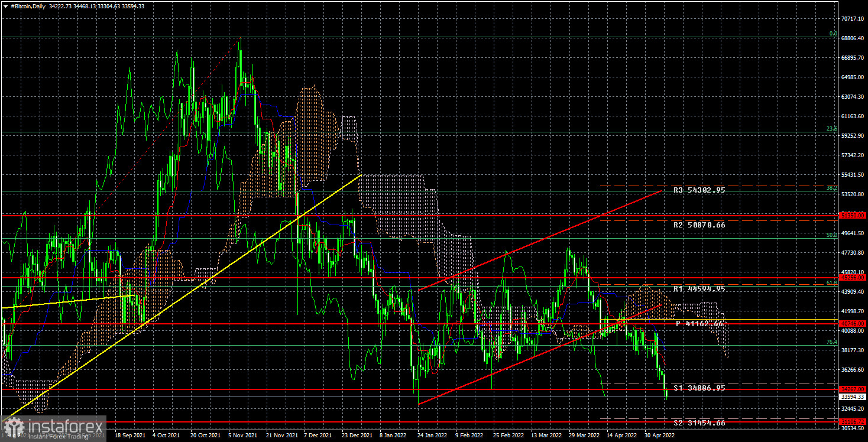Click the red 34267.00 price tag
This screenshot has width=868, height=442.
pos(853,389)
